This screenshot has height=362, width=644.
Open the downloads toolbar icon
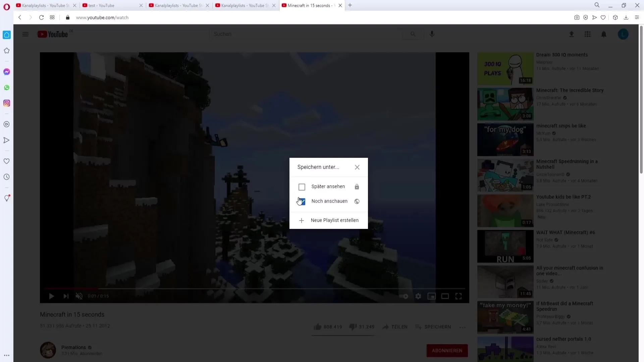pyautogui.click(x=626, y=17)
